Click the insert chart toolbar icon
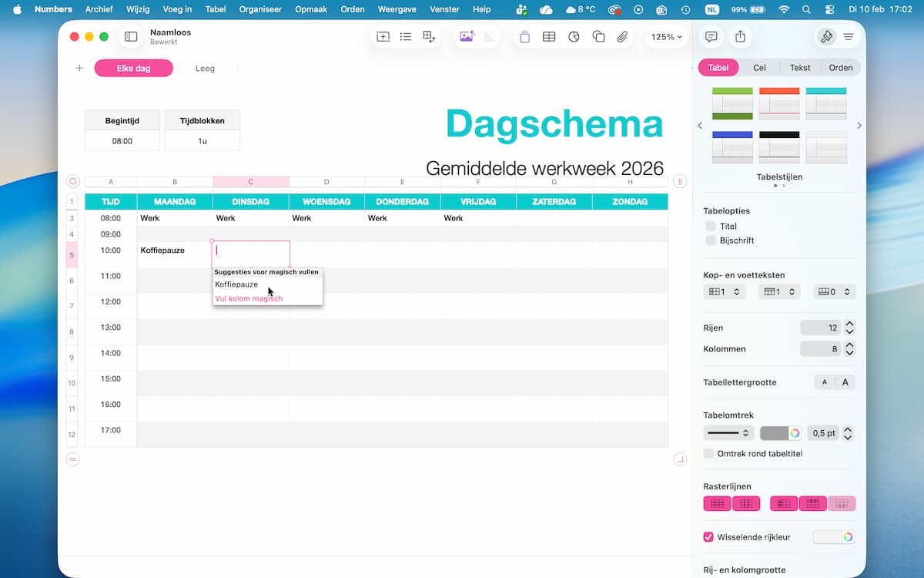 pyautogui.click(x=574, y=37)
